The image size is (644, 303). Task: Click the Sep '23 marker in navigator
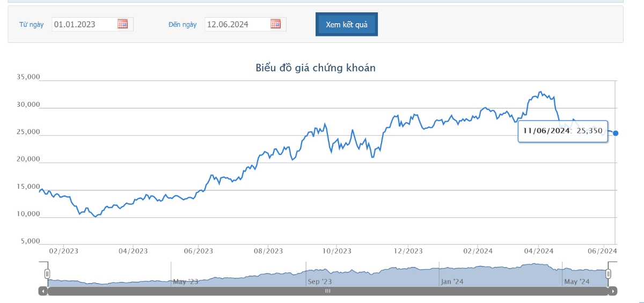320,282
